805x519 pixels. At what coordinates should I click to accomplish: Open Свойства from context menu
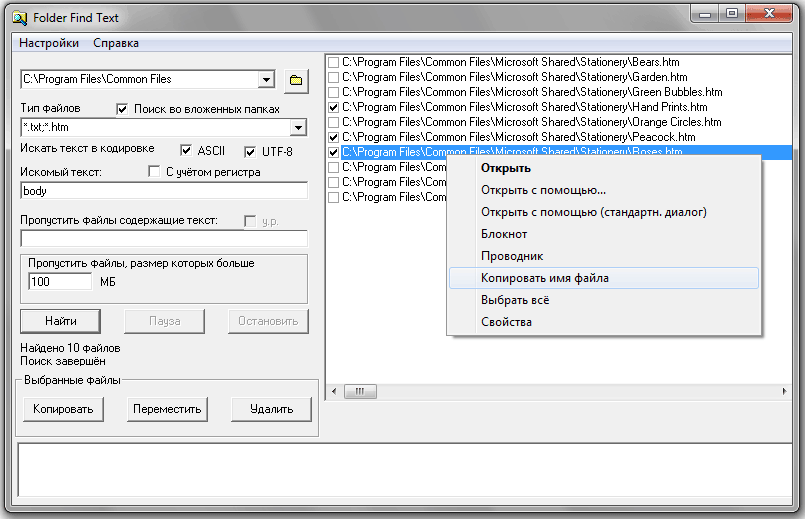coord(604,322)
